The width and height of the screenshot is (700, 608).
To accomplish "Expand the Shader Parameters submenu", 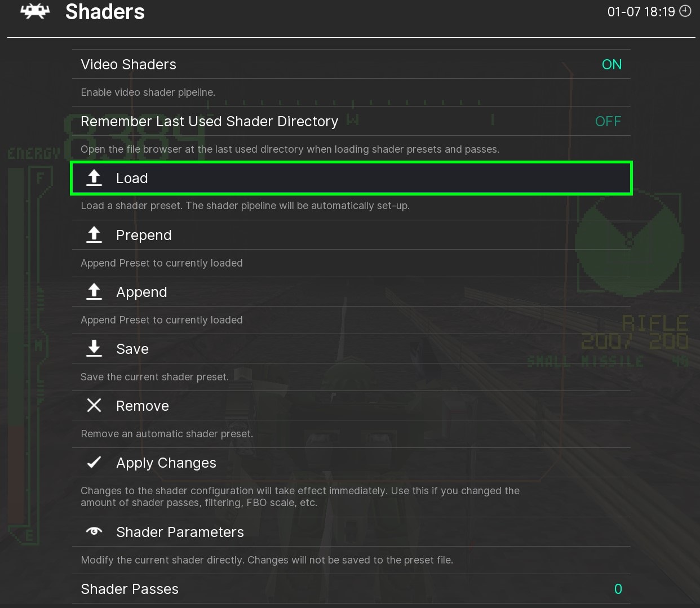I will pyautogui.click(x=180, y=532).
